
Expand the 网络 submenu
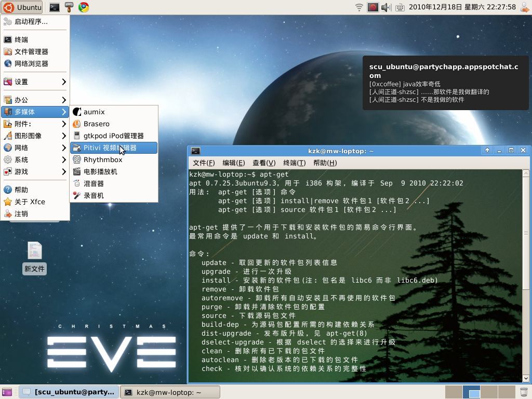35,148
